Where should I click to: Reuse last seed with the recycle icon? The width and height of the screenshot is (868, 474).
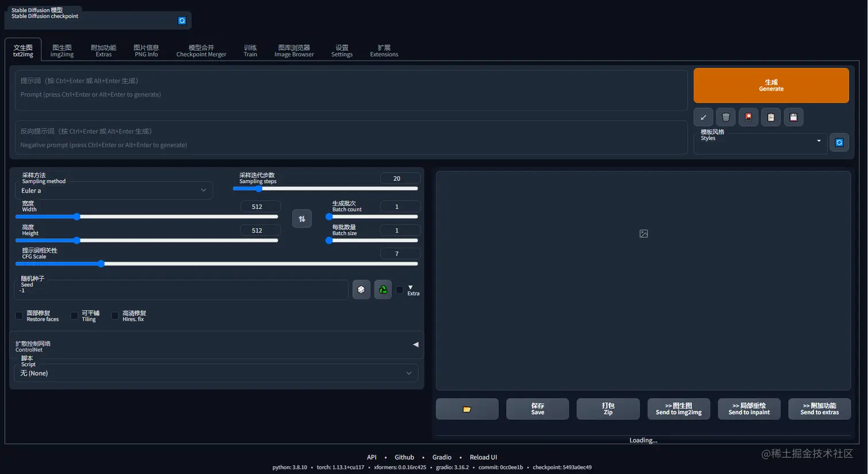coord(383,290)
